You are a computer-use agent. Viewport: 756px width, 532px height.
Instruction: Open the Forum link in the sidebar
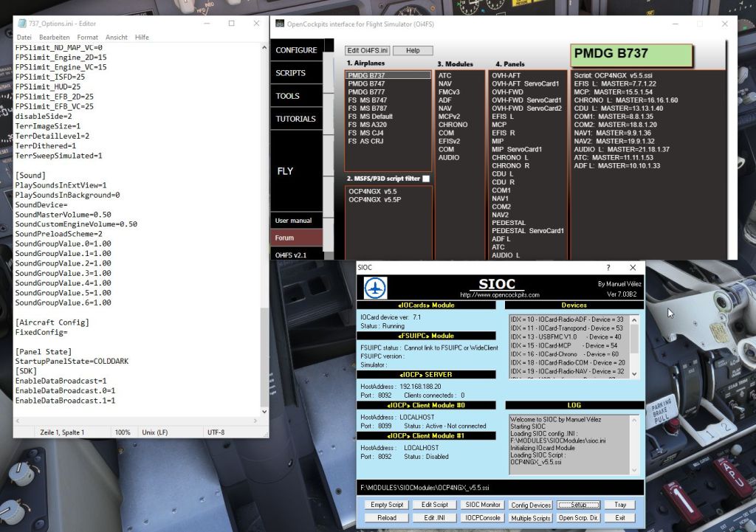[x=285, y=238]
